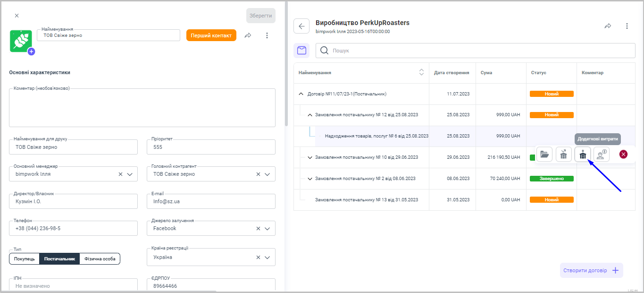This screenshot has height=293, width=644.
Task: Close the row toolbar with red X
Action: [623, 154]
